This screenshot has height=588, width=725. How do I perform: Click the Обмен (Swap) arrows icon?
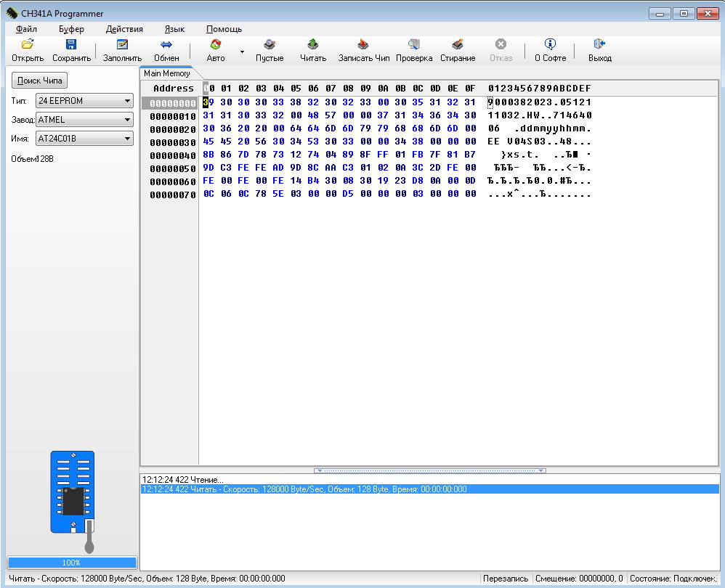(x=166, y=45)
